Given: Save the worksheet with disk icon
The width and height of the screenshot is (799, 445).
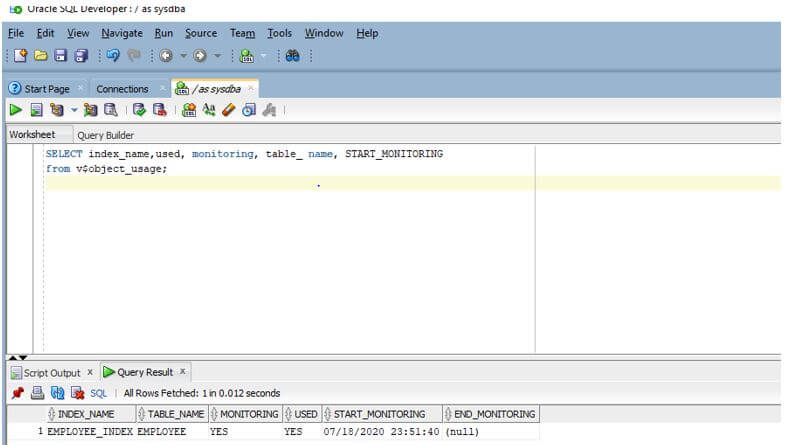Looking at the screenshot, I should 61,56.
